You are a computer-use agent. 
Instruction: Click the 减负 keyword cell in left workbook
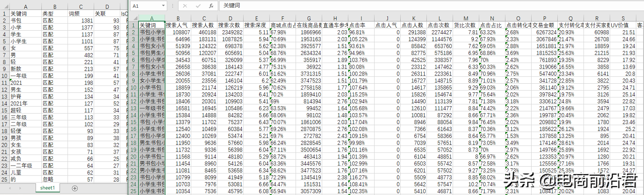coord(25,159)
